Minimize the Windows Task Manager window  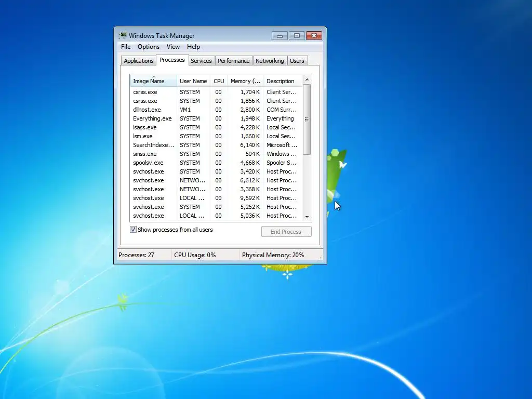pyautogui.click(x=280, y=36)
